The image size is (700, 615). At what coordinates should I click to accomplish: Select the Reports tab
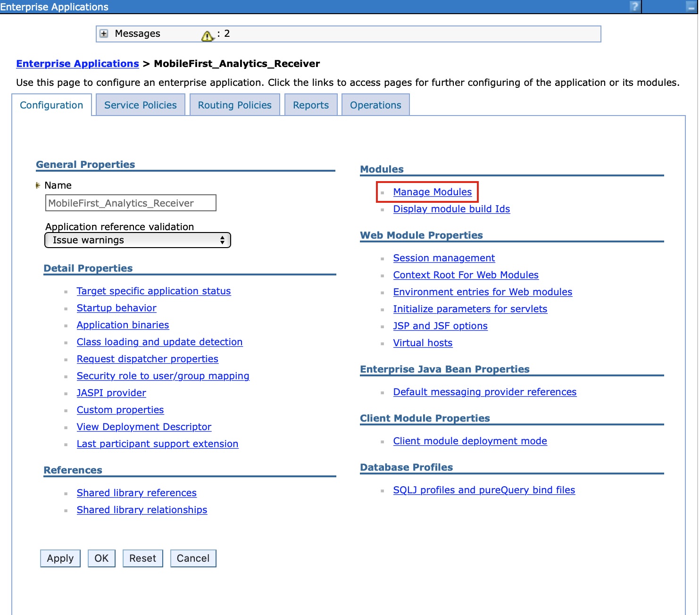tap(311, 105)
